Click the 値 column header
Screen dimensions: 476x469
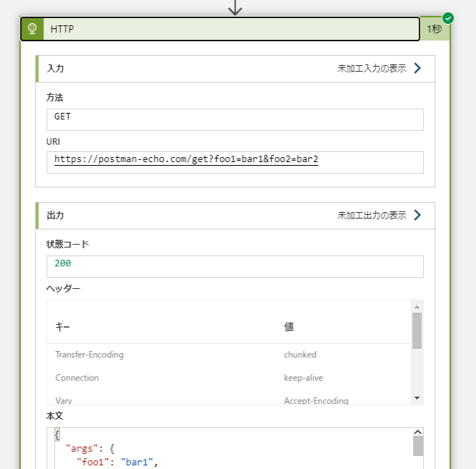coord(289,327)
